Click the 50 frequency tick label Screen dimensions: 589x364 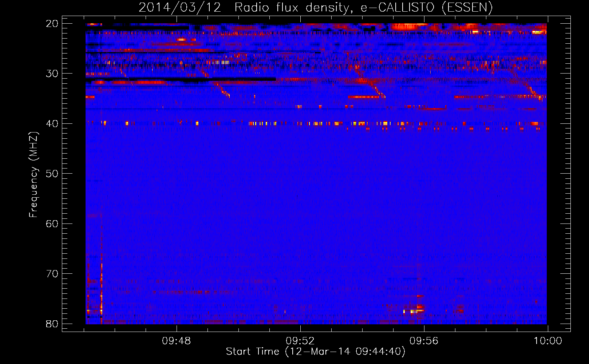(x=52, y=174)
